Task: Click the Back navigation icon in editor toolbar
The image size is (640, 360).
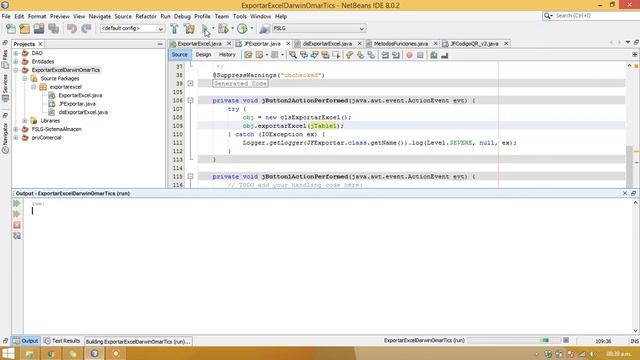Action: (x=260, y=55)
